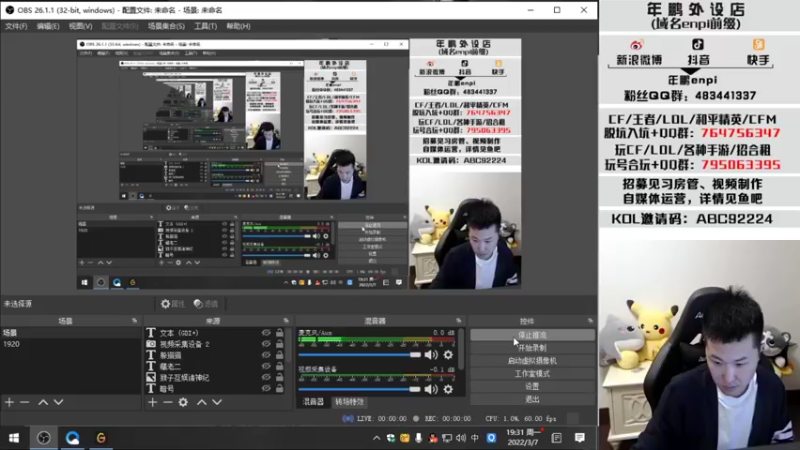
Task: Mute 视频采集设备 speaker icon in mixer
Action: click(431, 389)
